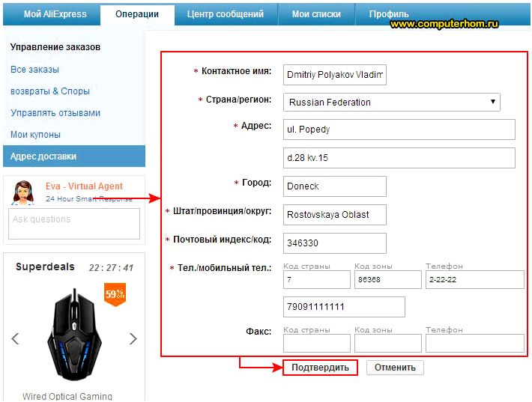Click the Штат/провинция/округ field
This screenshot has height=402, width=532.
[x=335, y=215]
